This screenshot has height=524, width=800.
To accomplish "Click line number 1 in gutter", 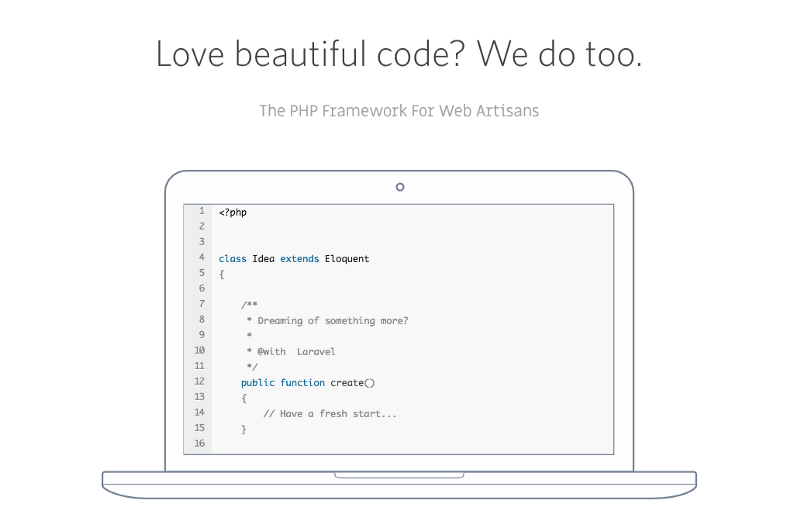I will (x=202, y=211).
